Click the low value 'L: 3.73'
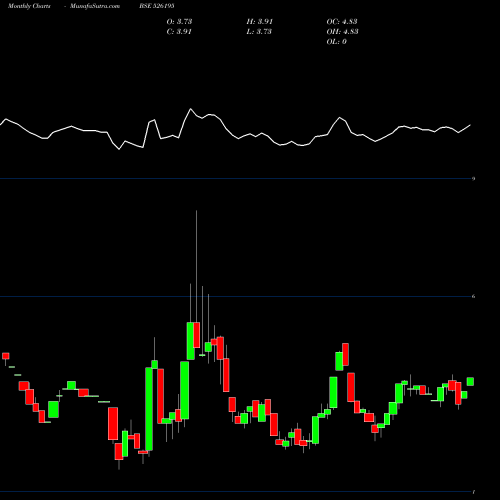500x500 pixels. 259,31
